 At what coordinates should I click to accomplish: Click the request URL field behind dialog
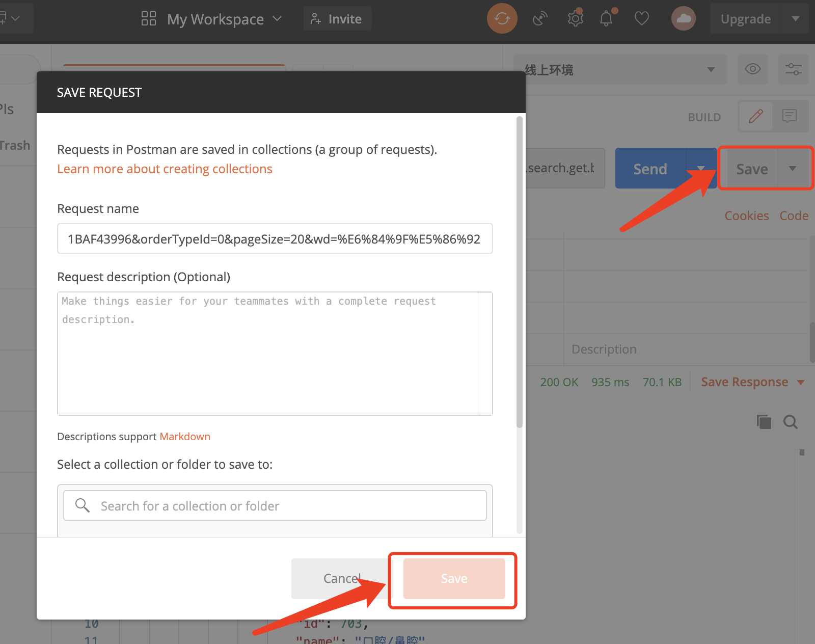tap(564, 168)
